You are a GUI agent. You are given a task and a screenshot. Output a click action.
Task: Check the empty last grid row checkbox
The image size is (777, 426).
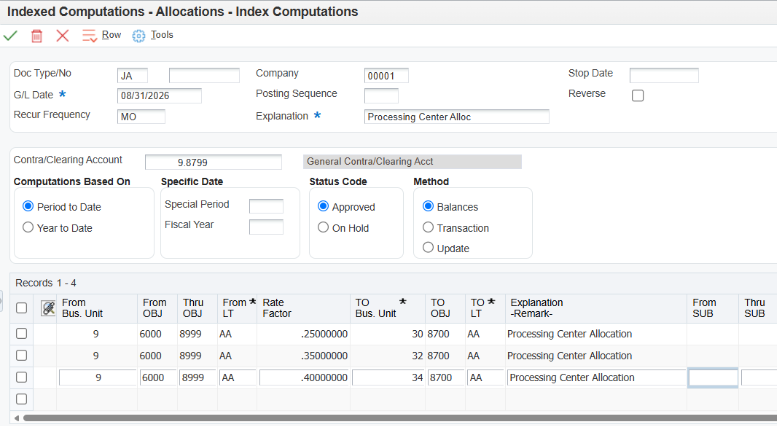click(21, 399)
